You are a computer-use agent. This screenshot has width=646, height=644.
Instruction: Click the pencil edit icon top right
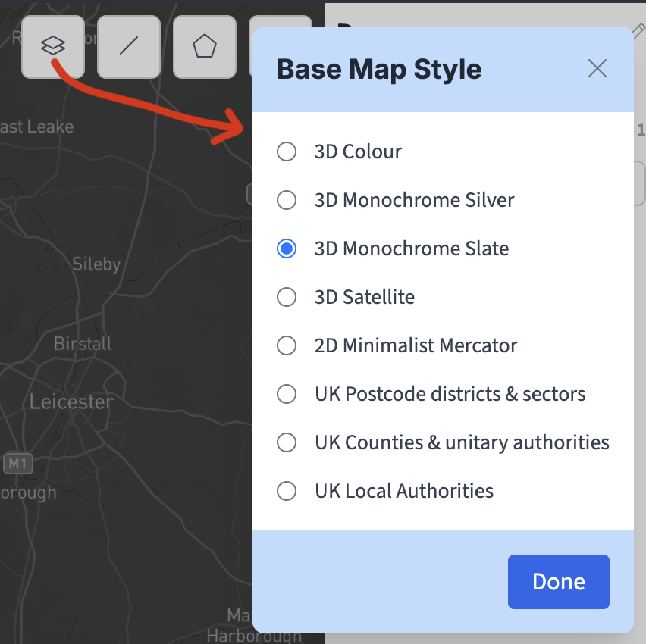coord(638,32)
